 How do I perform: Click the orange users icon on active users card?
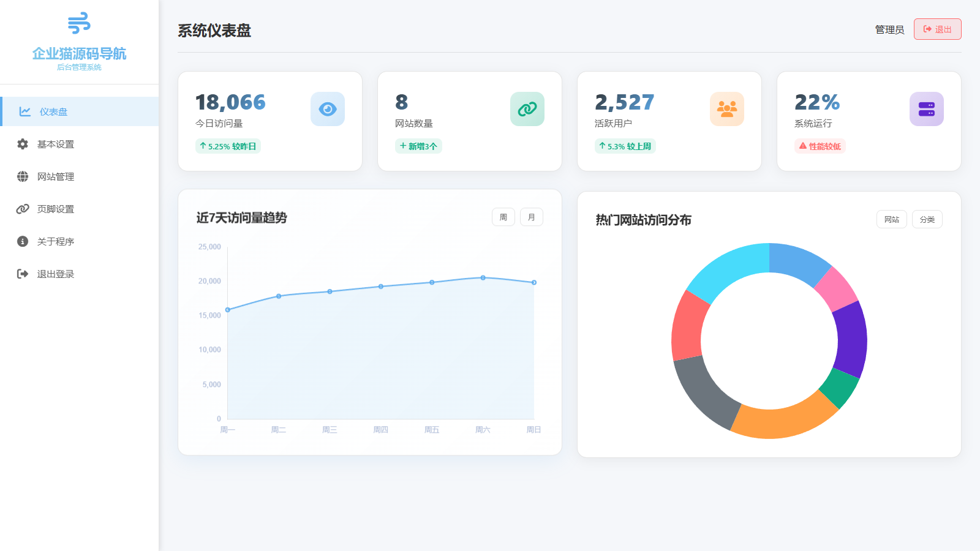coord(727,109)
